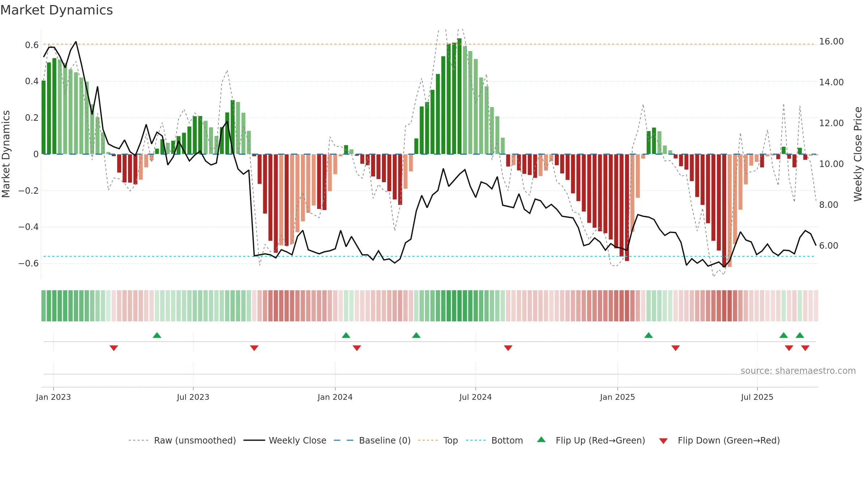Toggle the Baseline (0) legend entry

(372, 440)
